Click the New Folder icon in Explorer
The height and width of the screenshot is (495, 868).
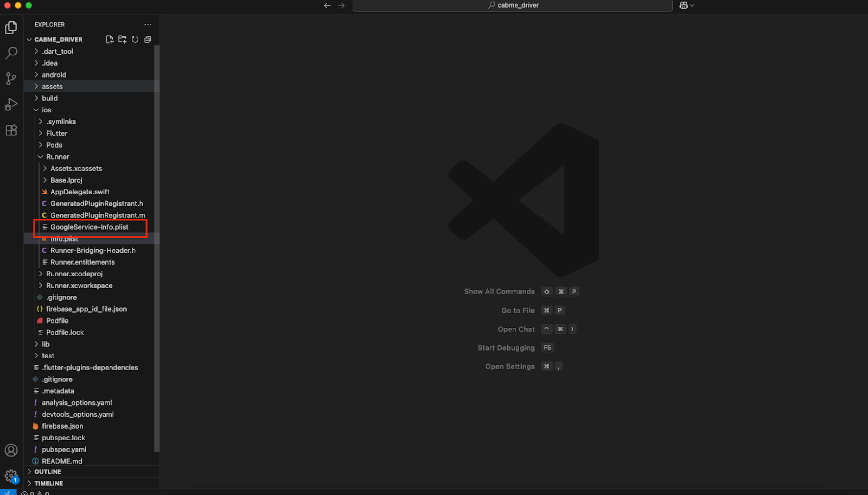122,40
